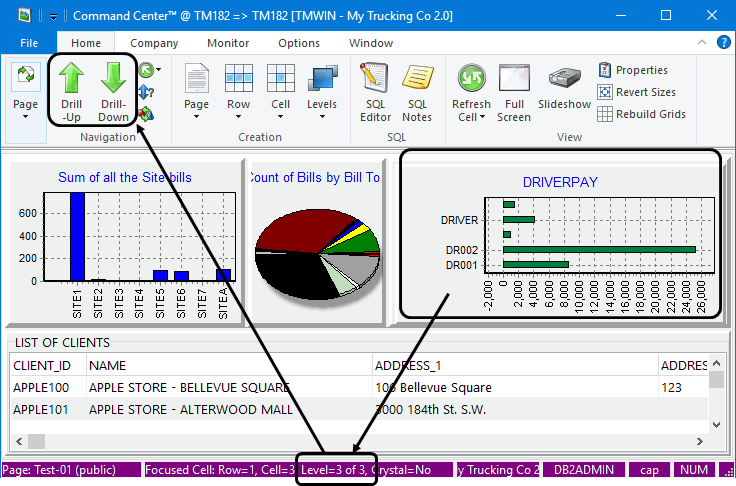Image resolution: width=736 pixels, height=486 pixels.
Task: Click the green circle arrow navigation icon
Action: coord(146,70)
